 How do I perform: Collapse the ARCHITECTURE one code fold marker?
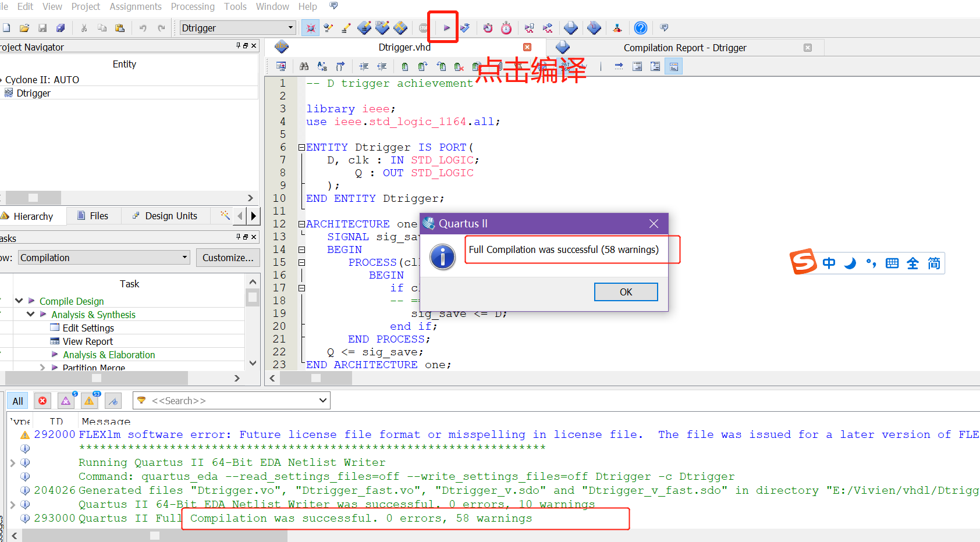301,224
